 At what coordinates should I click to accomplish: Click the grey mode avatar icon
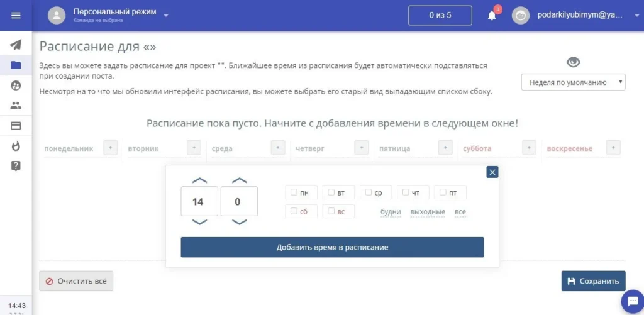pyautogui.click(x=57, y=16)
